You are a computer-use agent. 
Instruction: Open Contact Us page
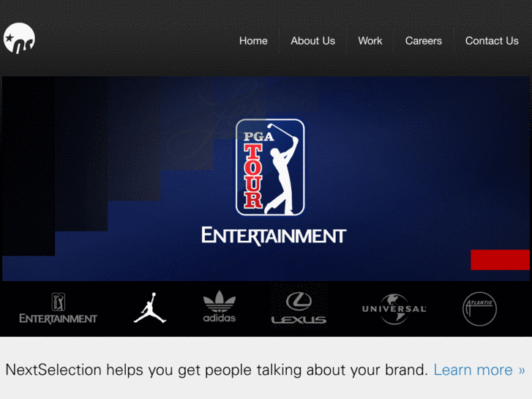(x=492, y=41)
